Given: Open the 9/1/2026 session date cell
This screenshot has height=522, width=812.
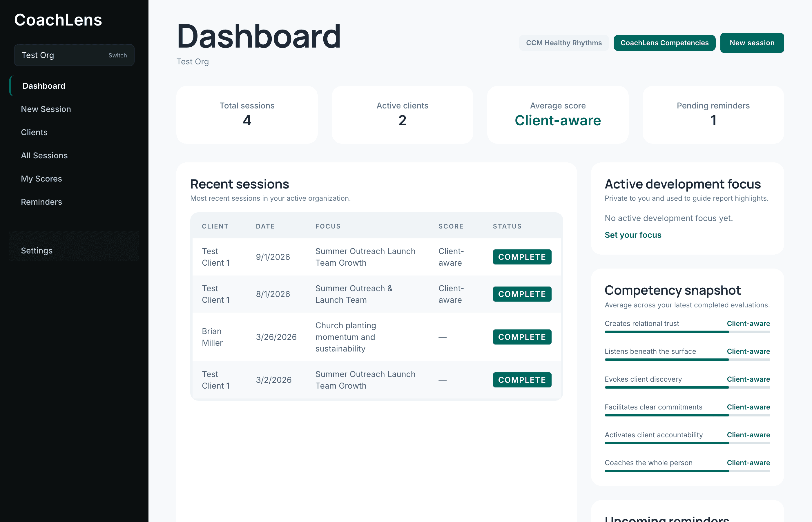Looking at the screenshot, I should click(x=273, y=257).
